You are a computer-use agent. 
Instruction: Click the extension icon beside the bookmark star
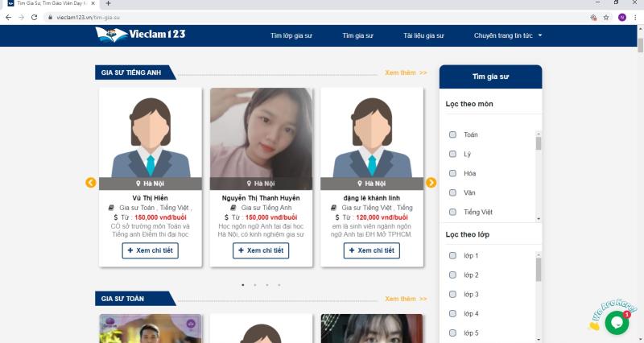click(x=593, y=17)
